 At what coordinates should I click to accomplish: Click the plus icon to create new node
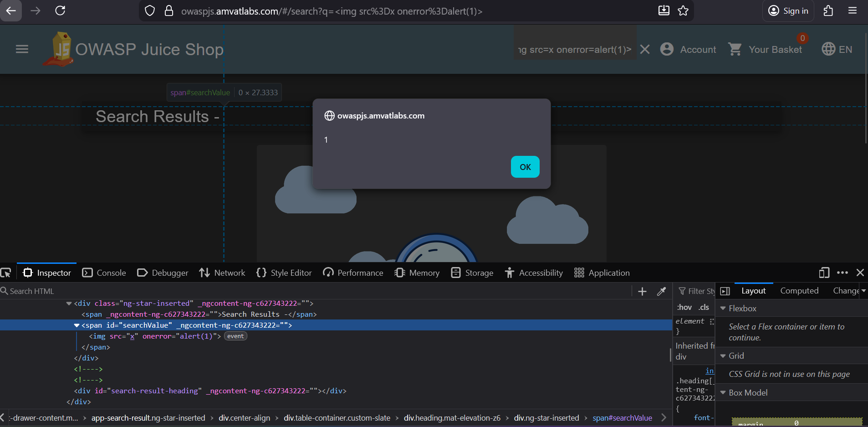point(642,291)
